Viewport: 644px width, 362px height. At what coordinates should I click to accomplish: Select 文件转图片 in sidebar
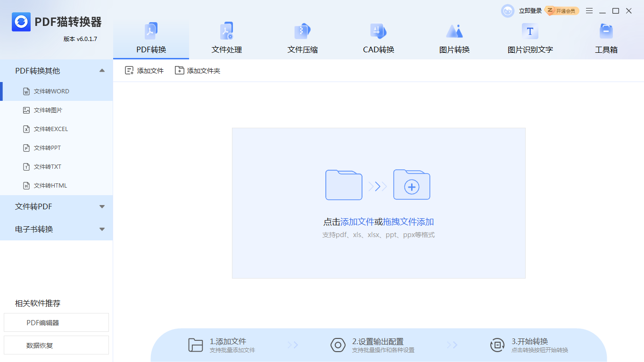pos(57,110)
